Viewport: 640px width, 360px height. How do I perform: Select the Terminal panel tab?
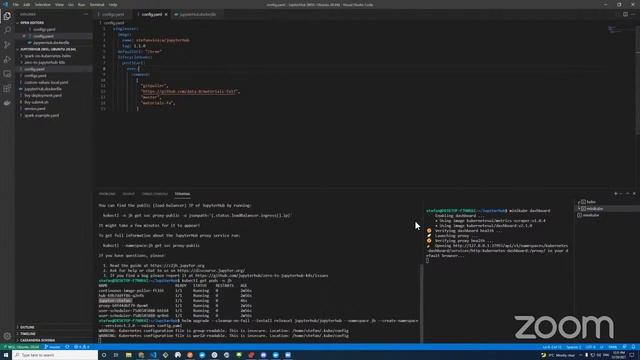pos(182,194)
